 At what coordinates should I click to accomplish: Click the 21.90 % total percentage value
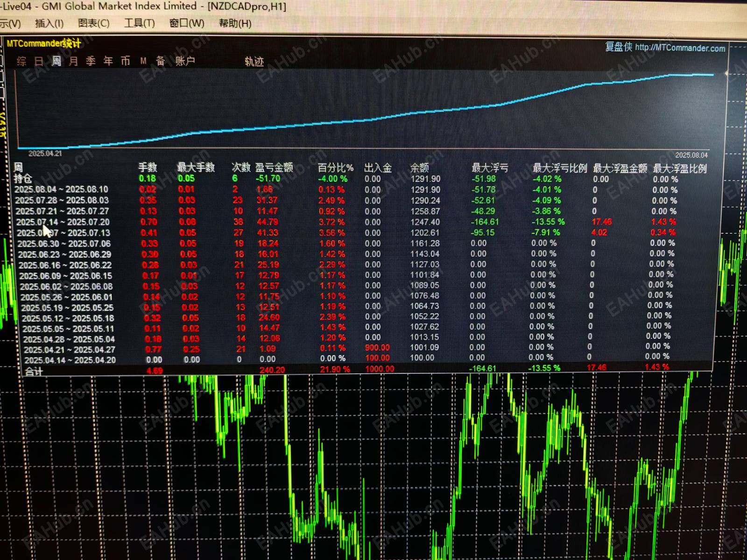(335, 369)
